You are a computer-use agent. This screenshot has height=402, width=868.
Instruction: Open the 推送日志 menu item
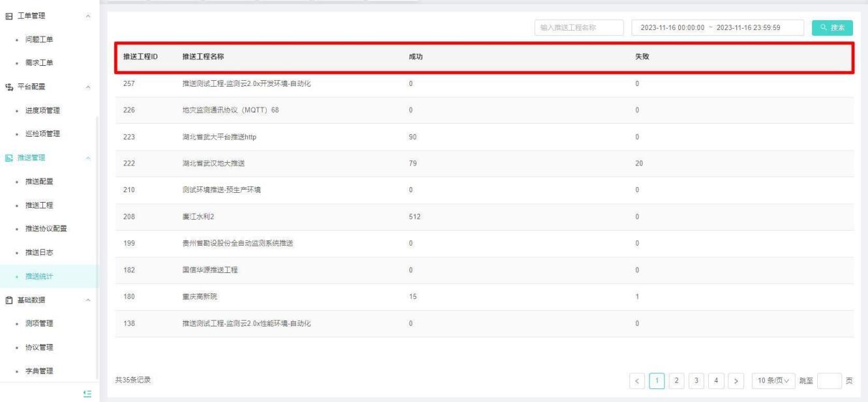point(39,252)
